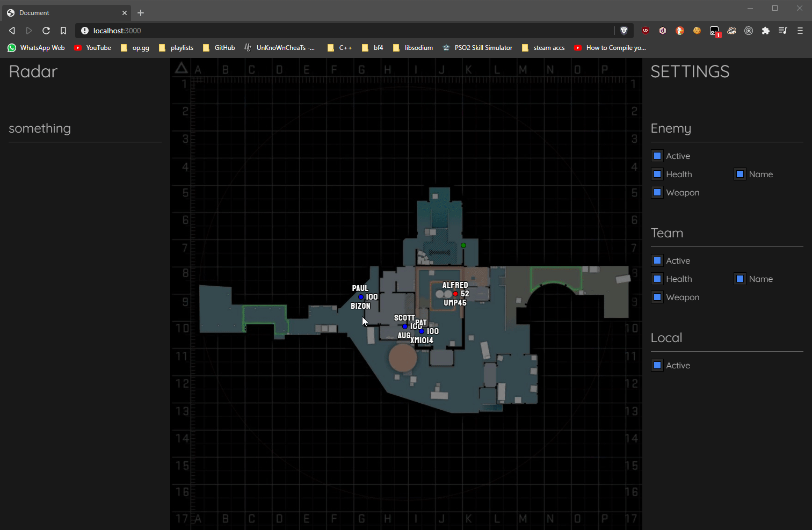
Task: Go back with the browser back arrow
Action: (12, 31)
